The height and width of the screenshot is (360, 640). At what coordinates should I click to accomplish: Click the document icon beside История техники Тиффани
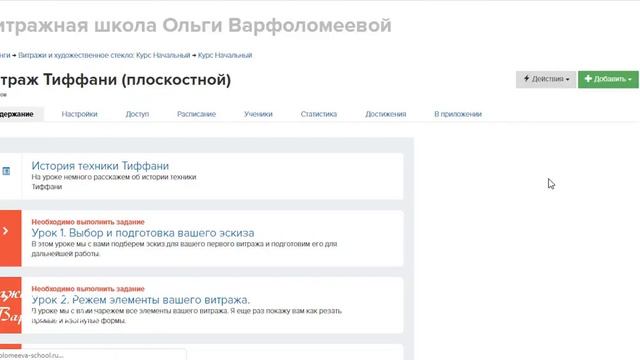pos(6,171)
